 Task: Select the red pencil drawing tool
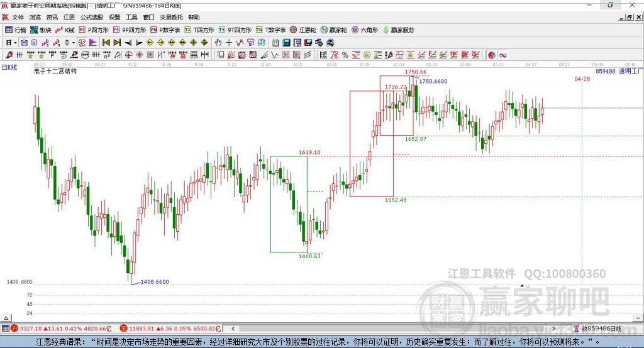point(9,55)
